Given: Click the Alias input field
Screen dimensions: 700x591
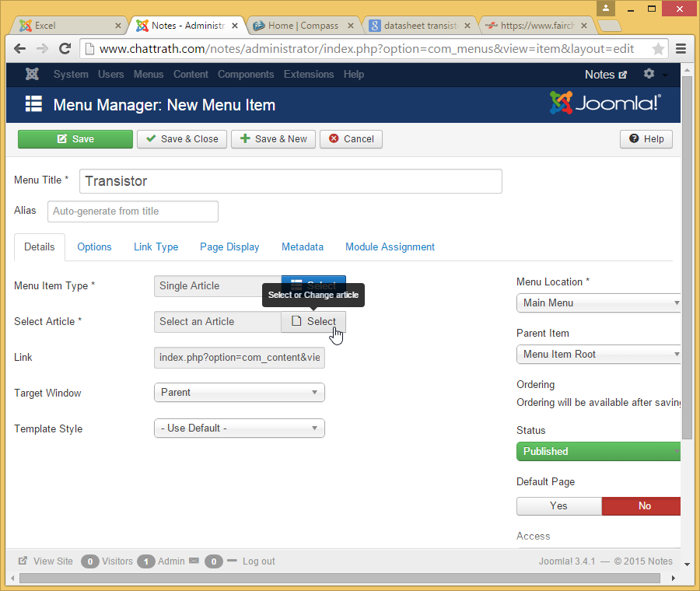Looking at the screenshot, I should pos(133,212).
